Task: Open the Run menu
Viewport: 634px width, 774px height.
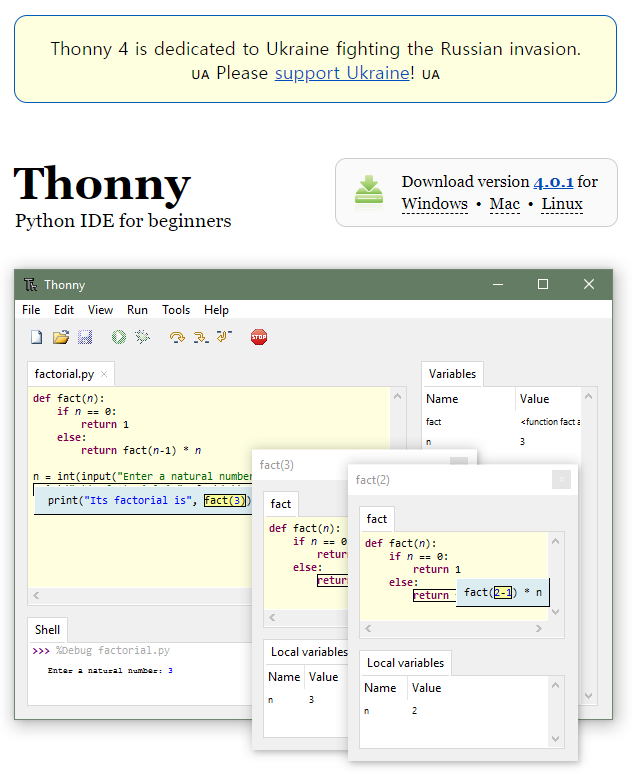Action: tap(137, 310)
